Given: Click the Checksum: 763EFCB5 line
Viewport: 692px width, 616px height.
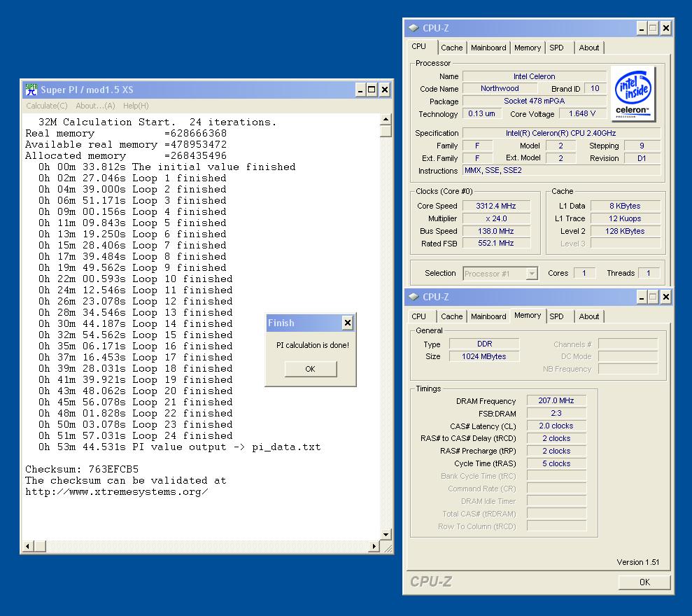Looking at the screenshot, I should 82,469.
